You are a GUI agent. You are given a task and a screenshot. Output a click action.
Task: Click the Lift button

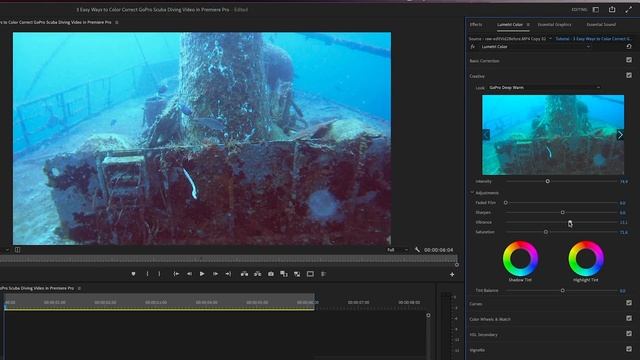point(244,274)
